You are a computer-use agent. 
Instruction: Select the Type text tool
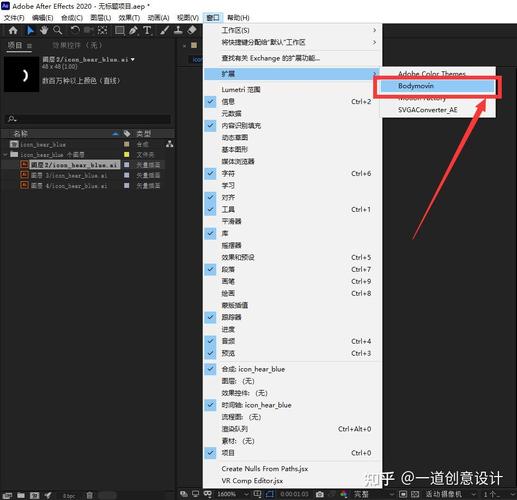[x=147, y=31]
